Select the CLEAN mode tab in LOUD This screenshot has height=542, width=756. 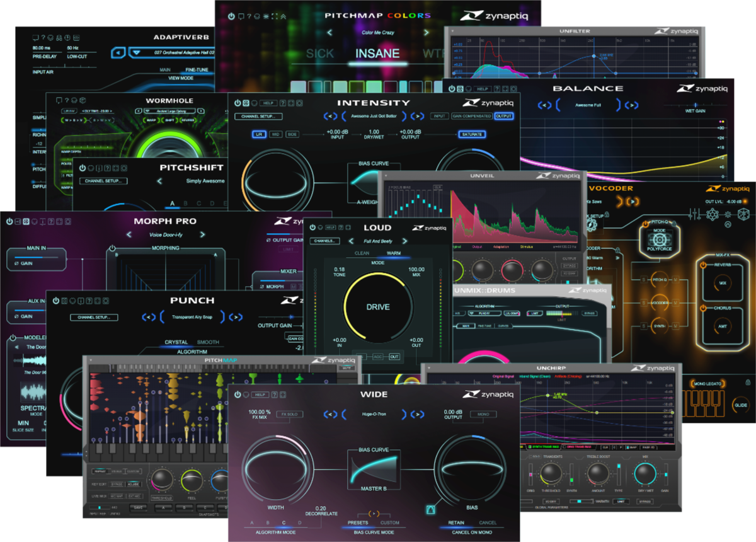[x=362, y=253]
